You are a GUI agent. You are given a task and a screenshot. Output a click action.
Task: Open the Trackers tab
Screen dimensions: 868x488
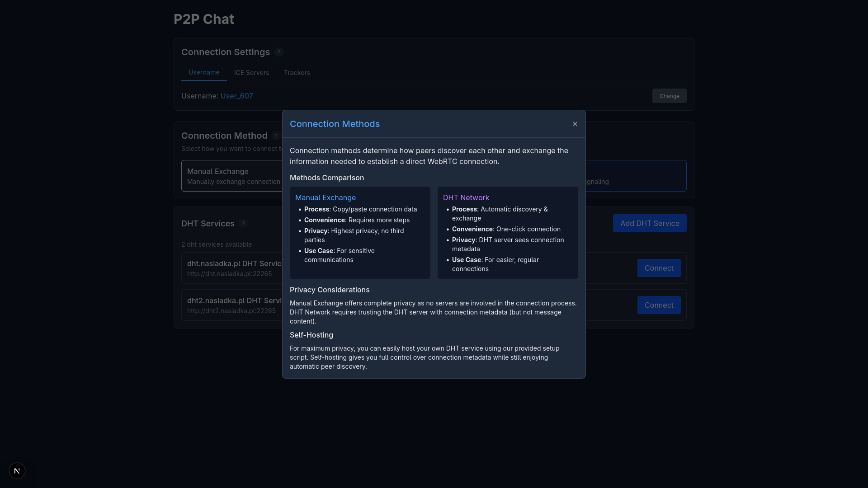297,73
